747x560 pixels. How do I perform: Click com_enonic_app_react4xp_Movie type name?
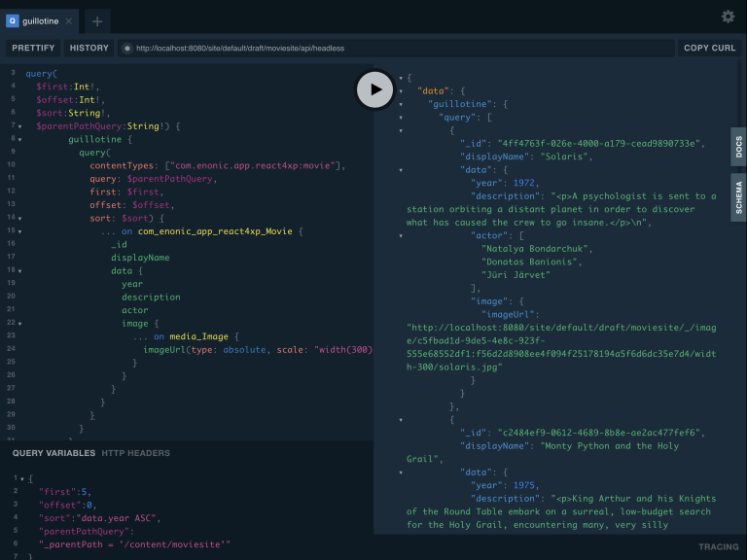click(x=215, y=231)
